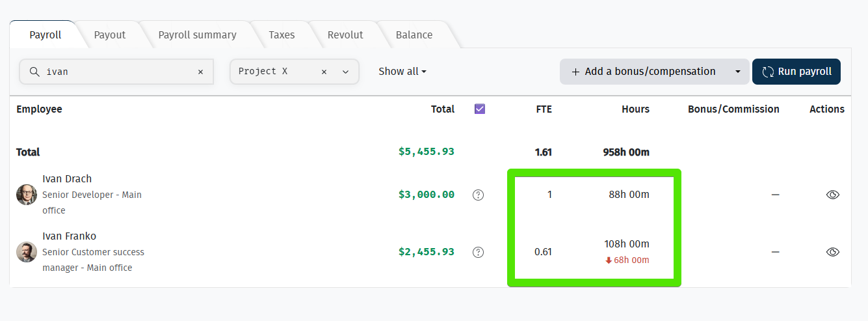Focus the employee search field
This screenshot has height=321, width=868.
tap(117, 72)
